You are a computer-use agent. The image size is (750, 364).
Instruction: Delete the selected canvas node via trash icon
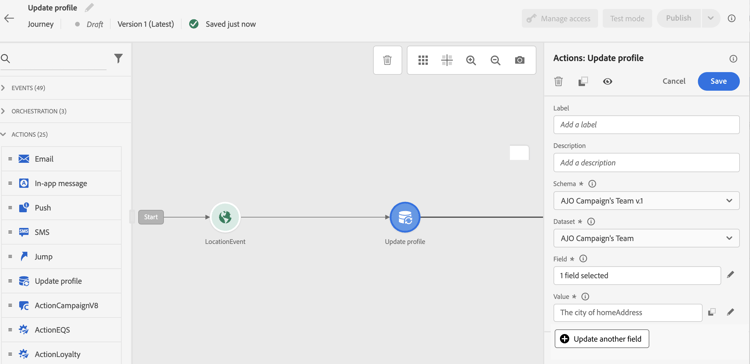click(x=387, y=60)
